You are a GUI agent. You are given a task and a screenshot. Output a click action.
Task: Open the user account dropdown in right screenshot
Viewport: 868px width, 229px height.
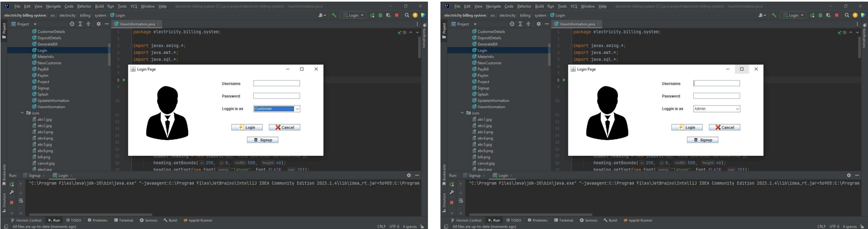coord(761,15)
